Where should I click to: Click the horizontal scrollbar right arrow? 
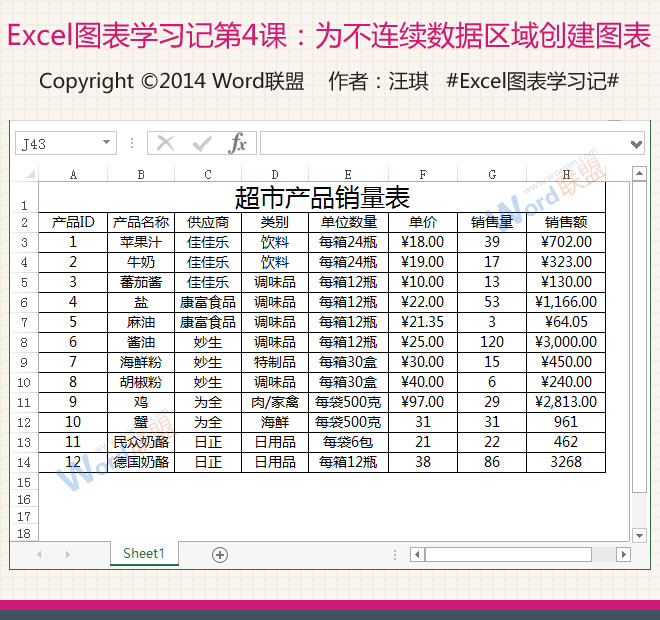coord(623,554)
